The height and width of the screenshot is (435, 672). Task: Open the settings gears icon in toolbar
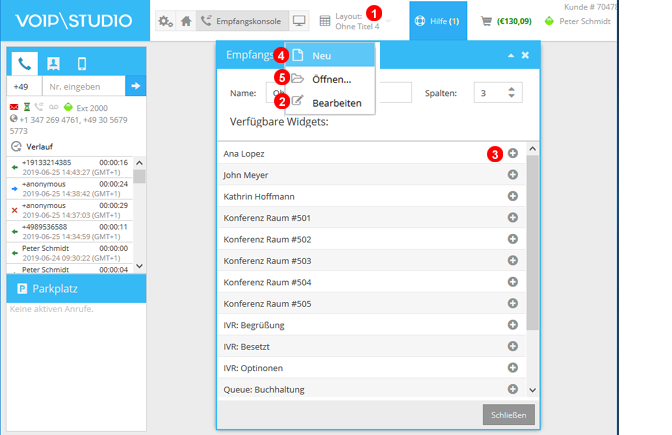tap(166, 21)
